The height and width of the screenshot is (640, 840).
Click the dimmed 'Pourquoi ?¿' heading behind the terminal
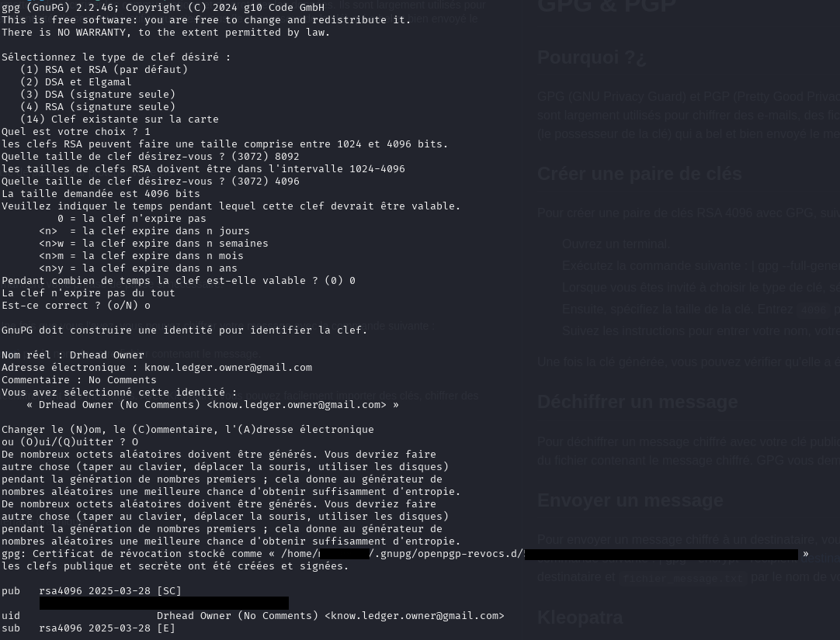(592, 57)
